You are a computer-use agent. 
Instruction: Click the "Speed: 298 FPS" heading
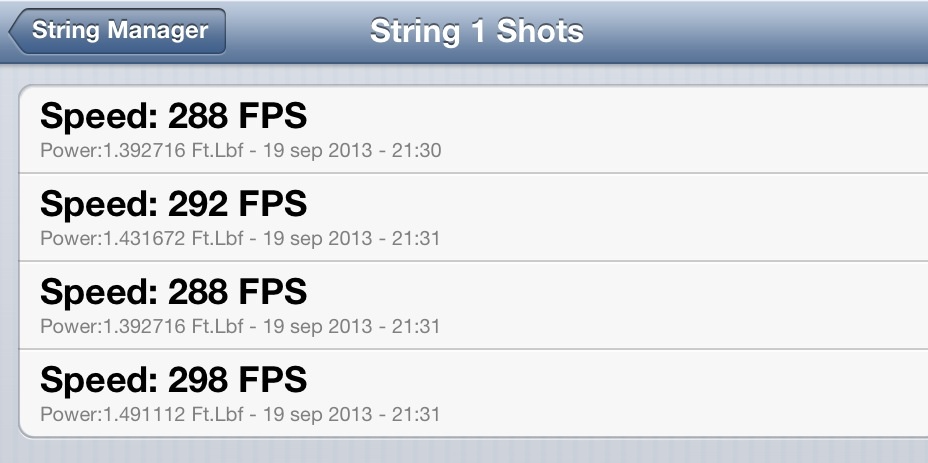point(173,380)
